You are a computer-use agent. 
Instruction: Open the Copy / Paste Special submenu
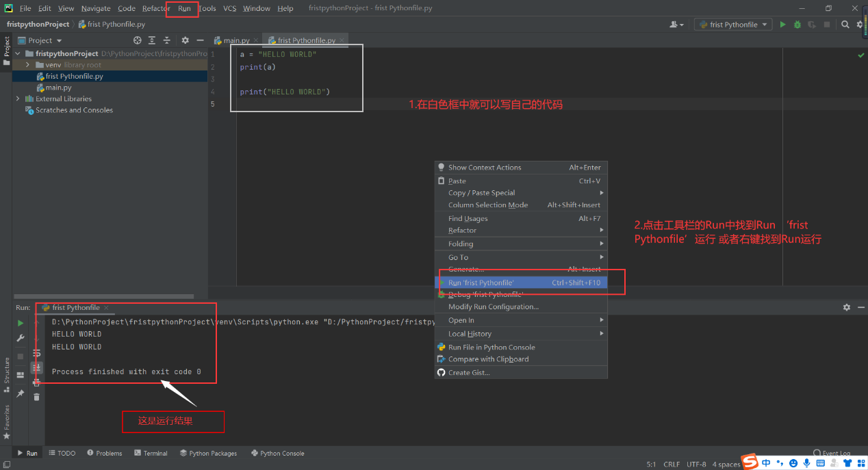(x=521, y=193)
